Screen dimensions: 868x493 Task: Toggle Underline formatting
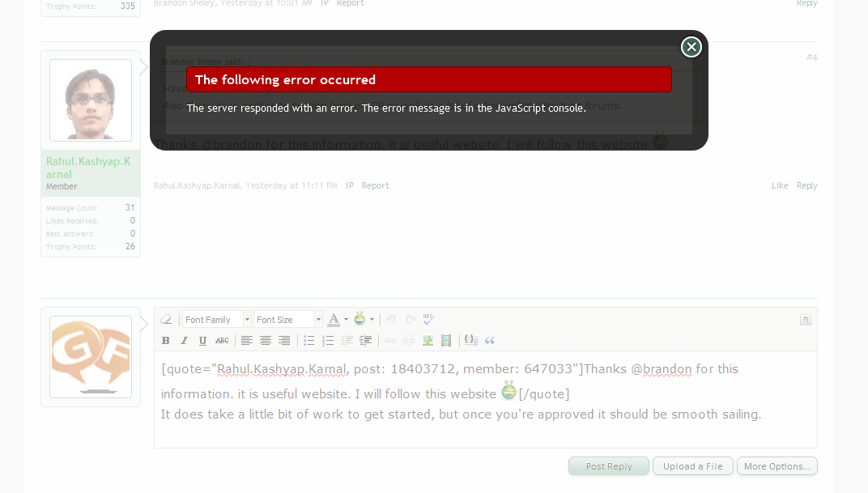click(x=202, y=340)
